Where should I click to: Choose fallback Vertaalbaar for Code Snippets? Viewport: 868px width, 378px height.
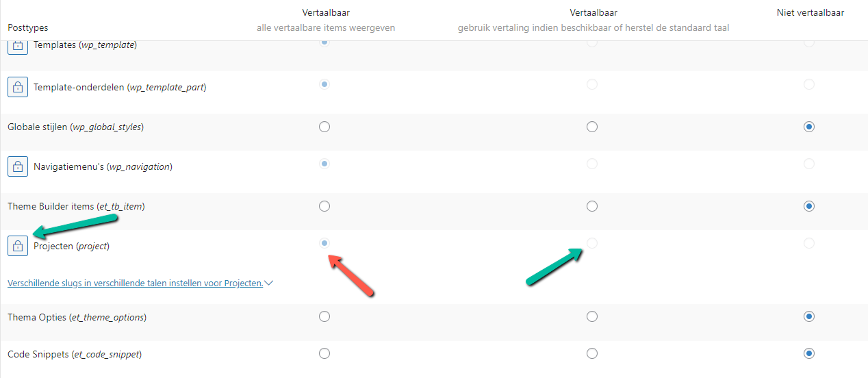coord(592,354)
